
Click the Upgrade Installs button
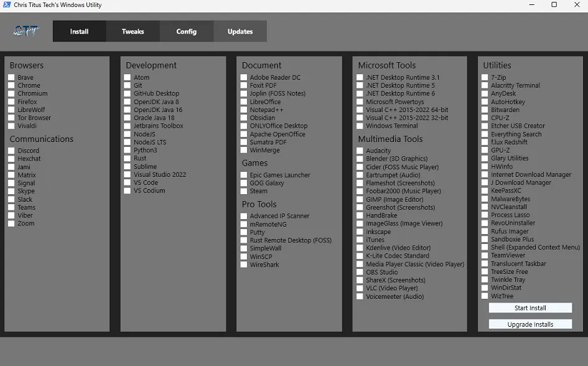click(530, 324)
